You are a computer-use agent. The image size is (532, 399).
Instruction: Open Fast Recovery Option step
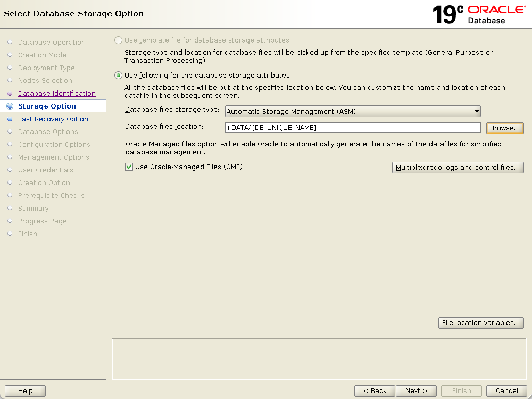53,119
